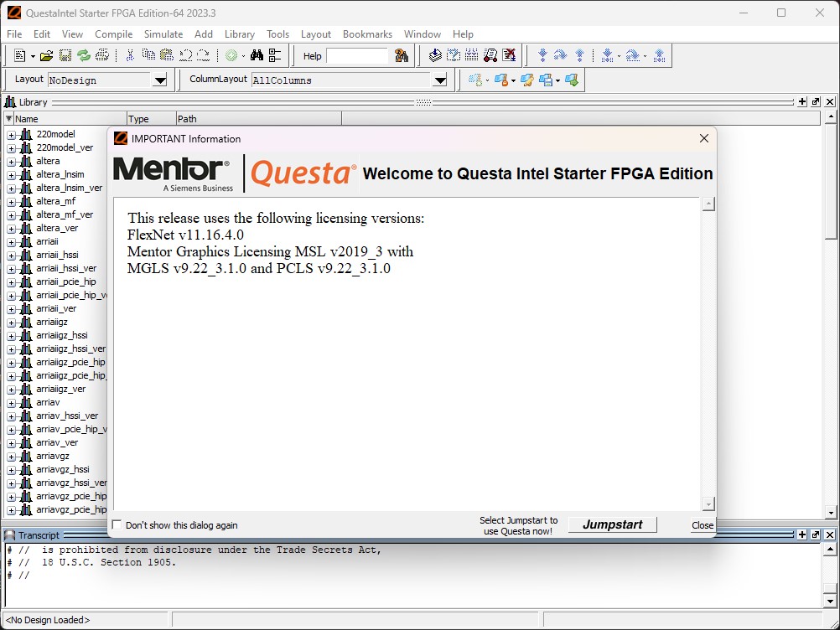Open the Library menu
The image size is (840, 630).
coord(240,34)
